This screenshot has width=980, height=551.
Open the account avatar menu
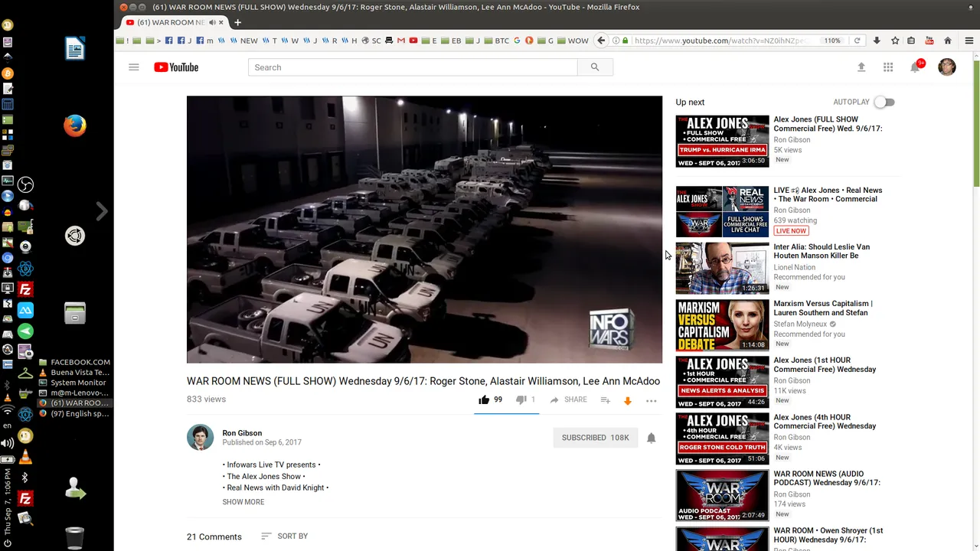coord(947,67)
